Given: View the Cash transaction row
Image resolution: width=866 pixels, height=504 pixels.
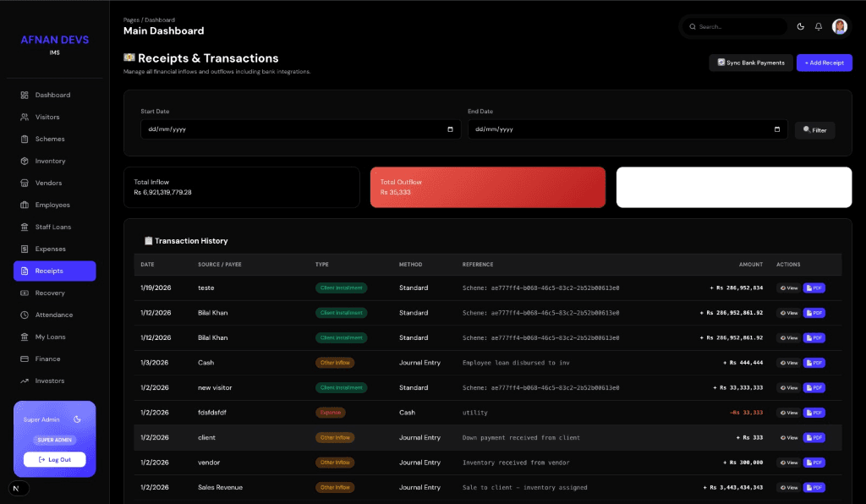Looking at the screenshot, I should [x=789, y=363].
